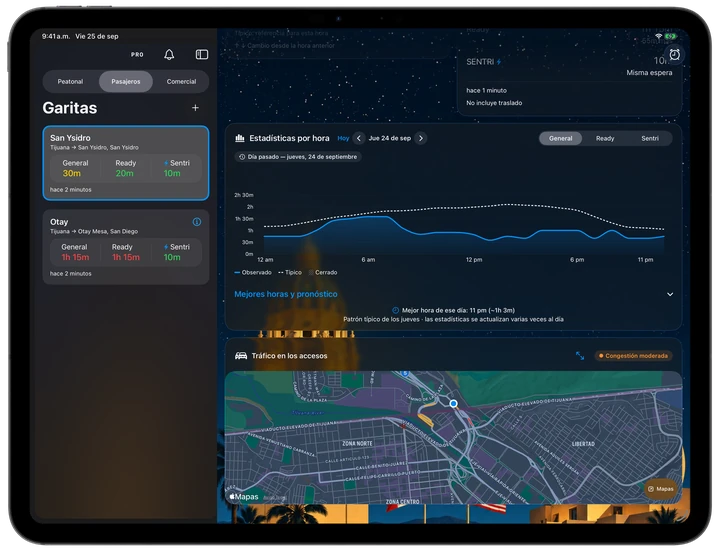Open Mapas button on the map
720x552 pixels.
pyautogui.click(x=661, y=489)
